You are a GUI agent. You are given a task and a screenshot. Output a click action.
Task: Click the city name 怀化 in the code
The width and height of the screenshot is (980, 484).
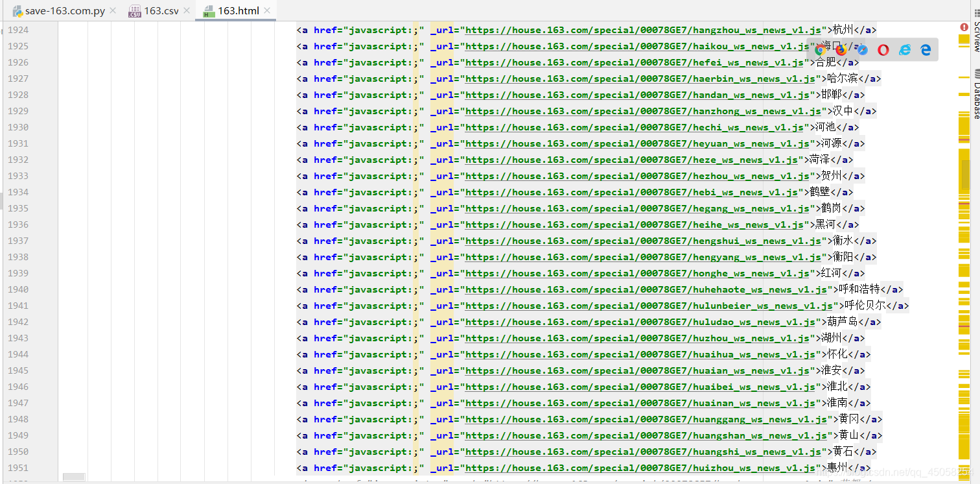[837, 354]
